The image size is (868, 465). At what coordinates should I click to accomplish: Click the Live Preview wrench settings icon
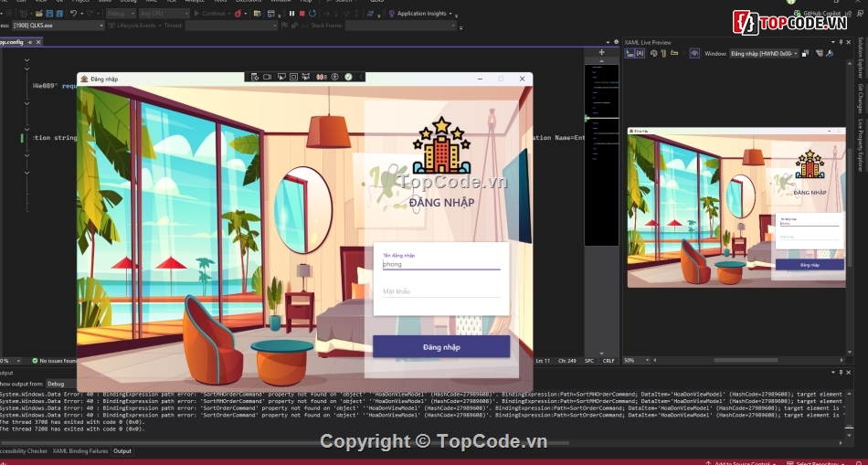tap(830, 53)
